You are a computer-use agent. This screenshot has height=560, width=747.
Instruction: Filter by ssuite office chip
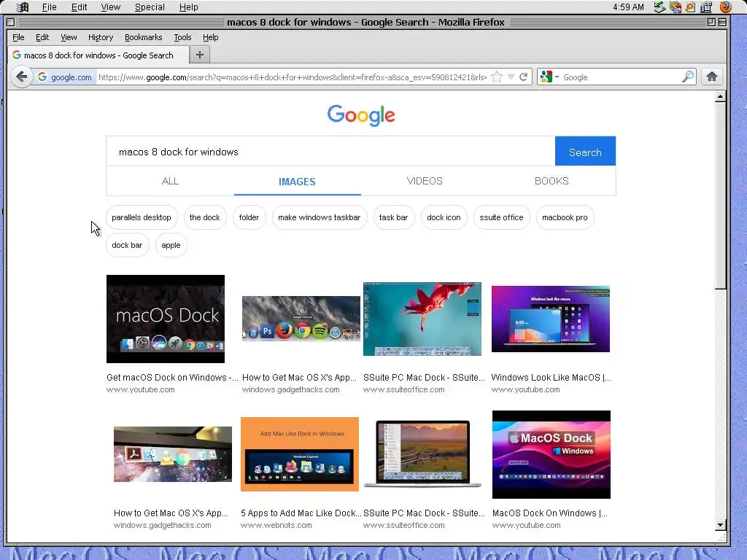tap(502, 217)
